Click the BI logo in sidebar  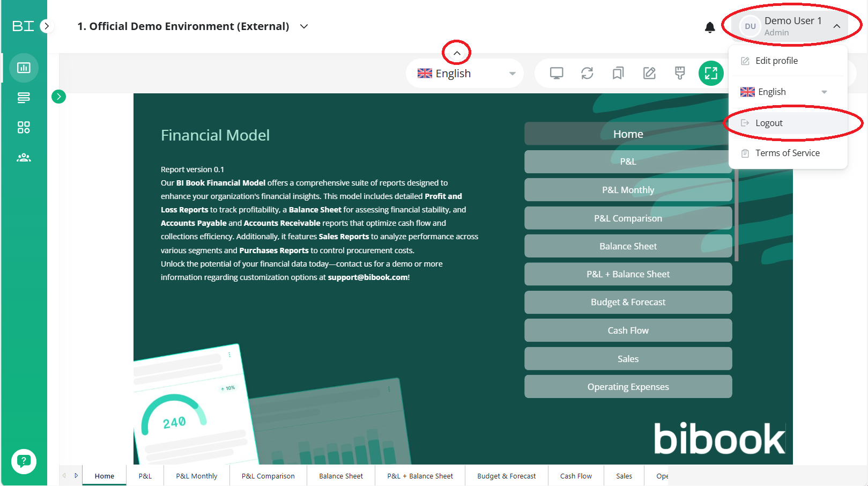click(x=23, y=26)
